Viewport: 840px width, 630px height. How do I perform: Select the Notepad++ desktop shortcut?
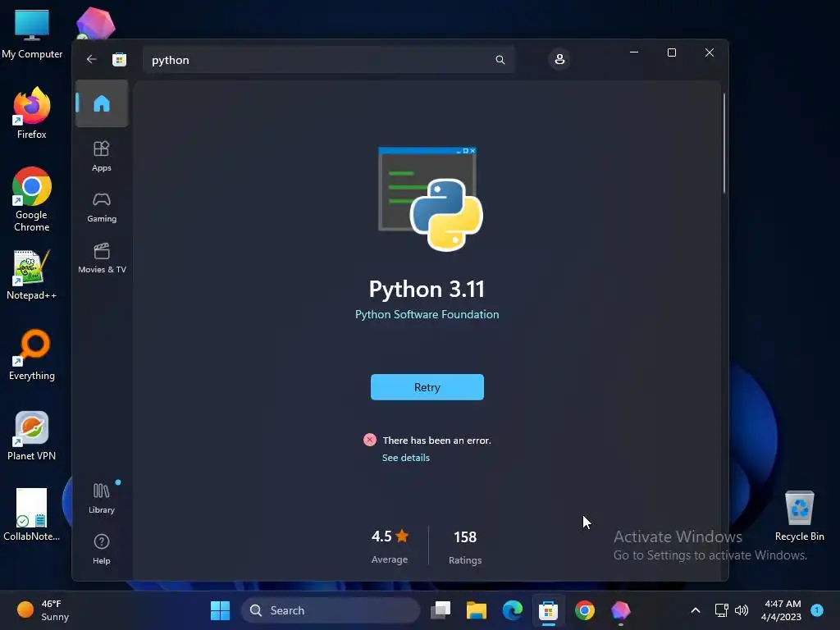[32, 275]
